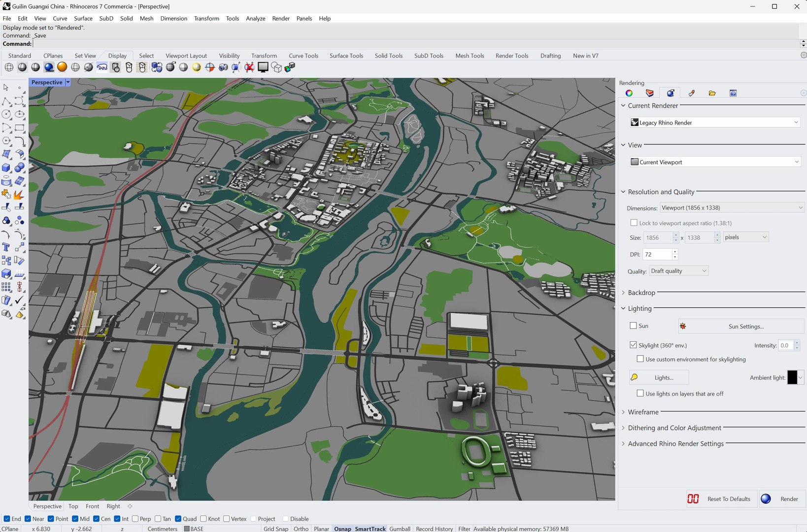Click the orange sphere display mode icon
807x532 pixels.
pos(62,67)
